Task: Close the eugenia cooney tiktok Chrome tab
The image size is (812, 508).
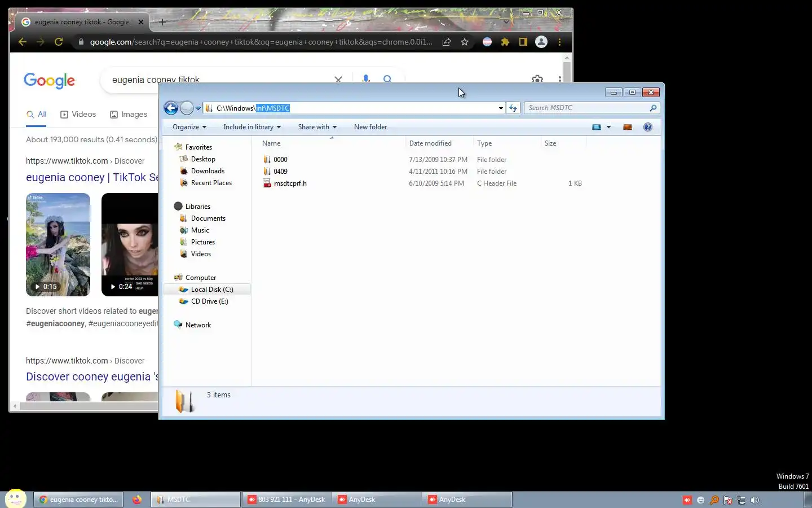Action: pos(141,22)
